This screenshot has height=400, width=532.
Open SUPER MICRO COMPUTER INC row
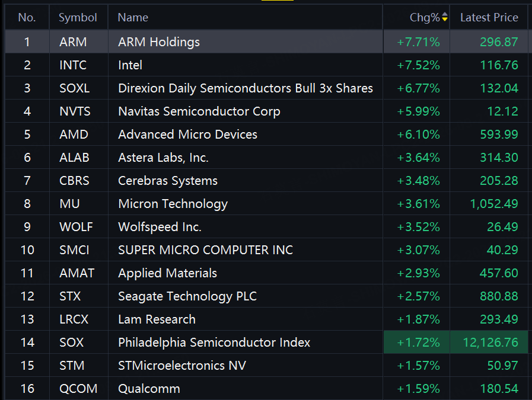(x=266, y=250)
